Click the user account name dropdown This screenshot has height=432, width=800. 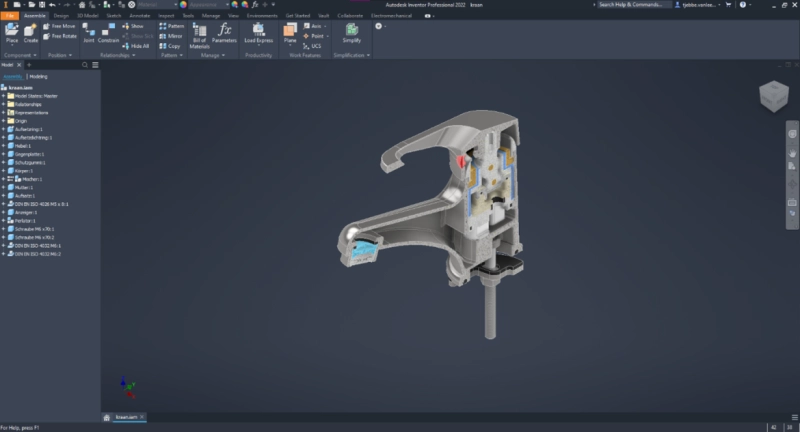click(x=698, y=5)
